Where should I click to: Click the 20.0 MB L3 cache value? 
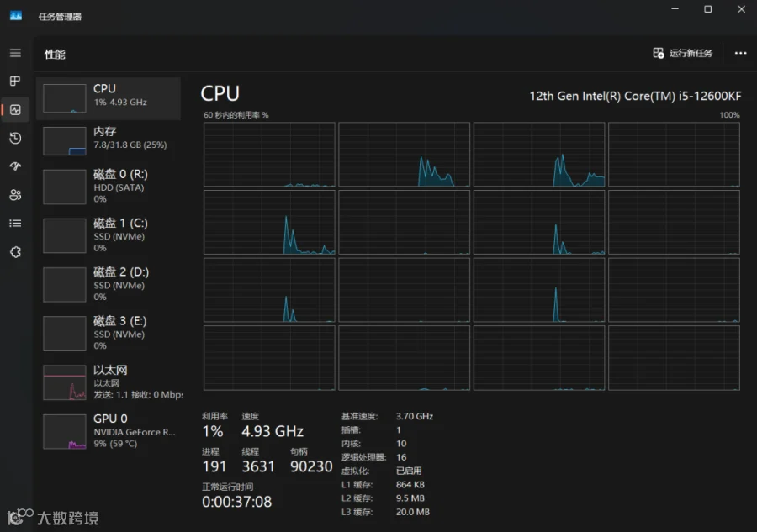[x=412, y=512]
